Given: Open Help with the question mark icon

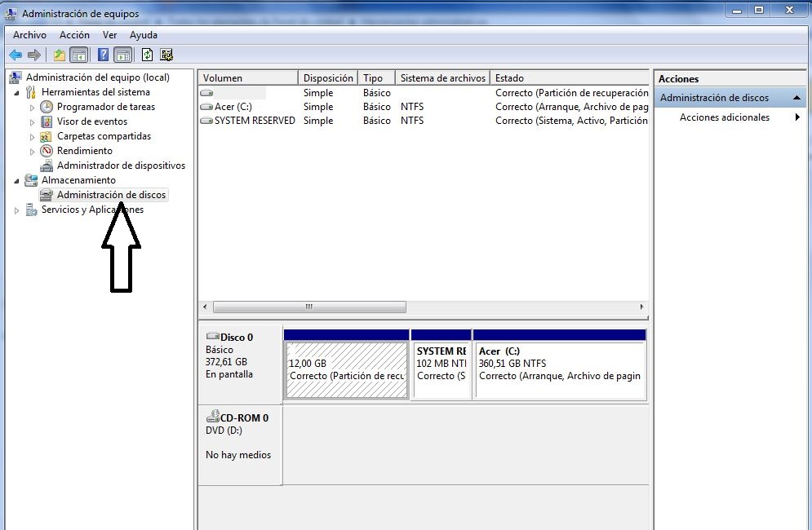Looking at the screenshot, I should click(x=103, y=55).
